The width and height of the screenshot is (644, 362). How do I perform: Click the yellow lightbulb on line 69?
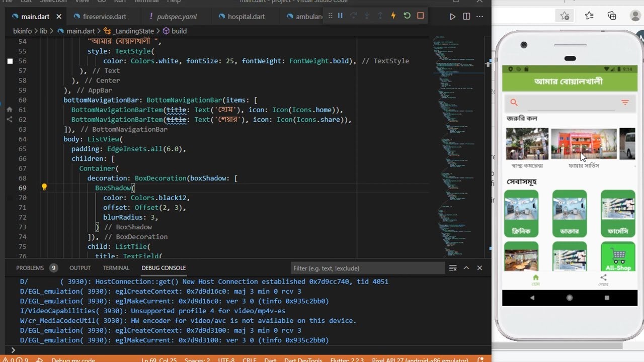(44, 188)
